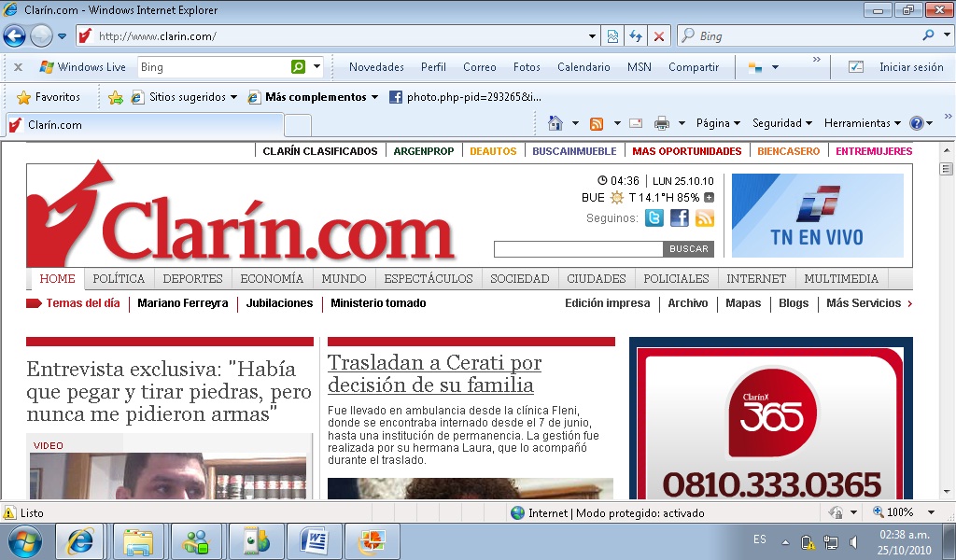Open Correo in Windows Live toolbar
Screen dimensions: 956x560
click(x=479, y=67)
